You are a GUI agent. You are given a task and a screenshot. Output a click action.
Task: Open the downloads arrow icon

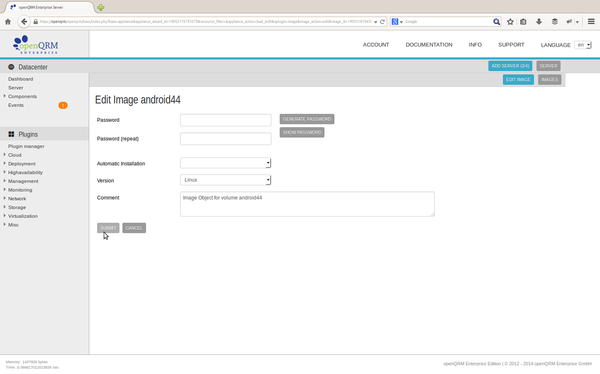pyautogui.click(x=539, y=22)
